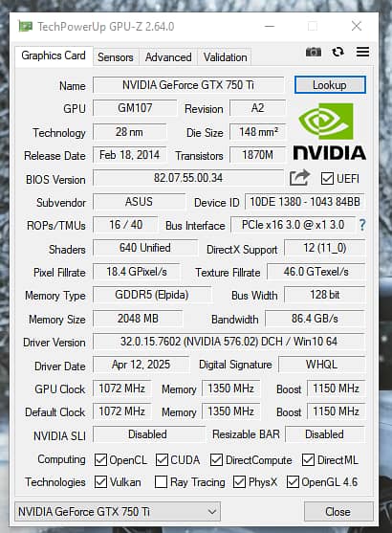Take a screenshot with the camera icon
This screenshot has height=533, width=392.
[x=314, y=52]
